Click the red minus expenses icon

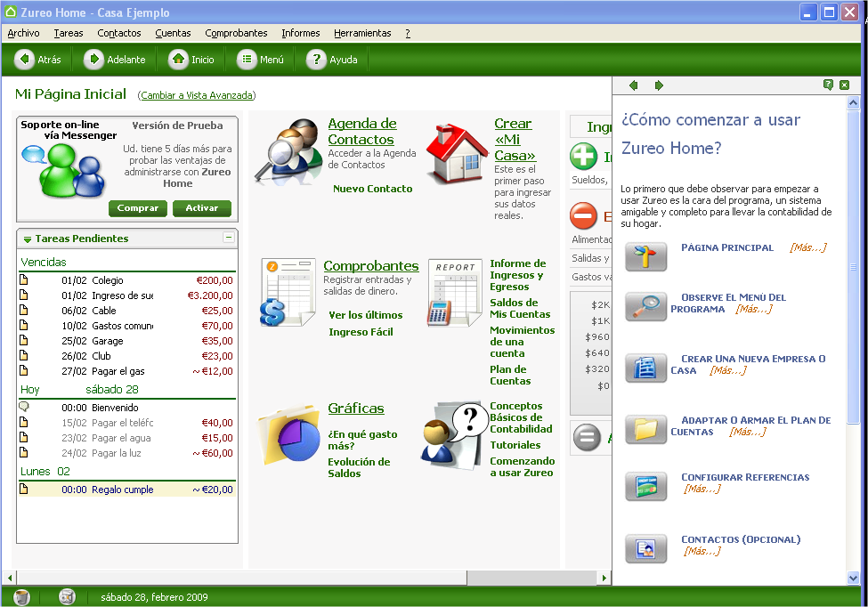[583, 215]
